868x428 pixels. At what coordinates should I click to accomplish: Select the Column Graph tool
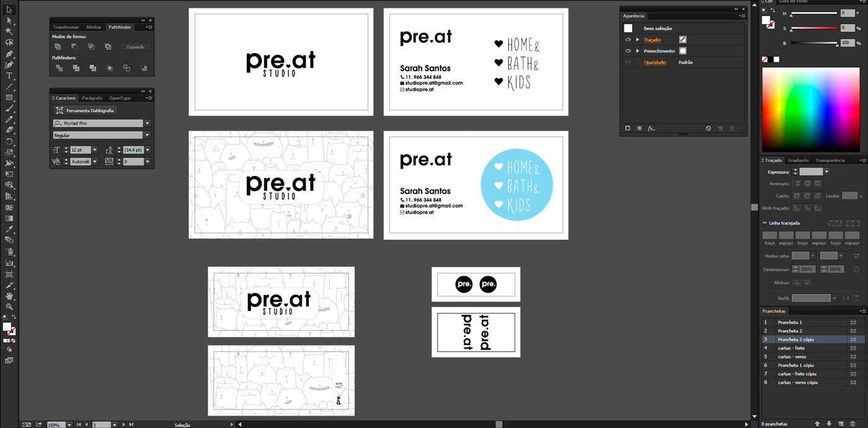9,263
